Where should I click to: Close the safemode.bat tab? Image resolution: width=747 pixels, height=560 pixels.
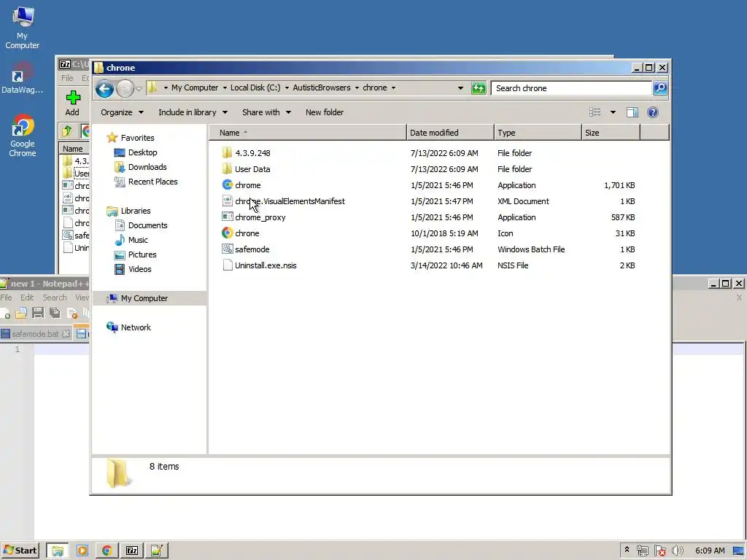coord(66,334)
